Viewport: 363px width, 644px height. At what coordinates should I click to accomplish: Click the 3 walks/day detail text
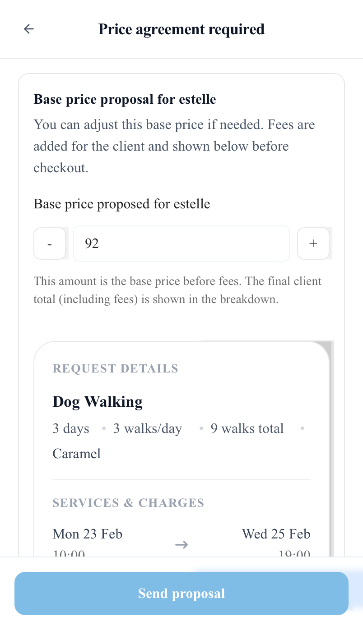(x=147, y=428)
